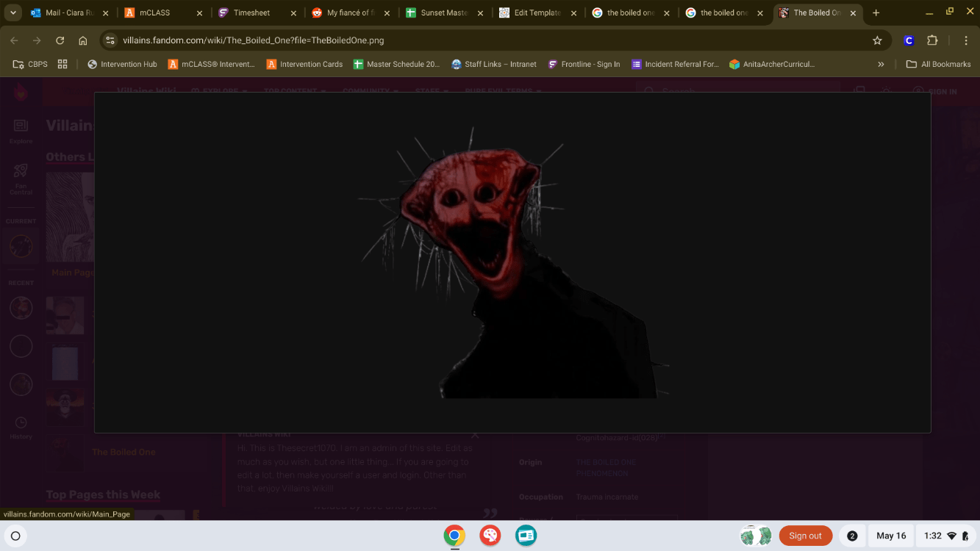Open the May 16 calendar date
This screenshot has width=980, height=551.
point(891,536)
